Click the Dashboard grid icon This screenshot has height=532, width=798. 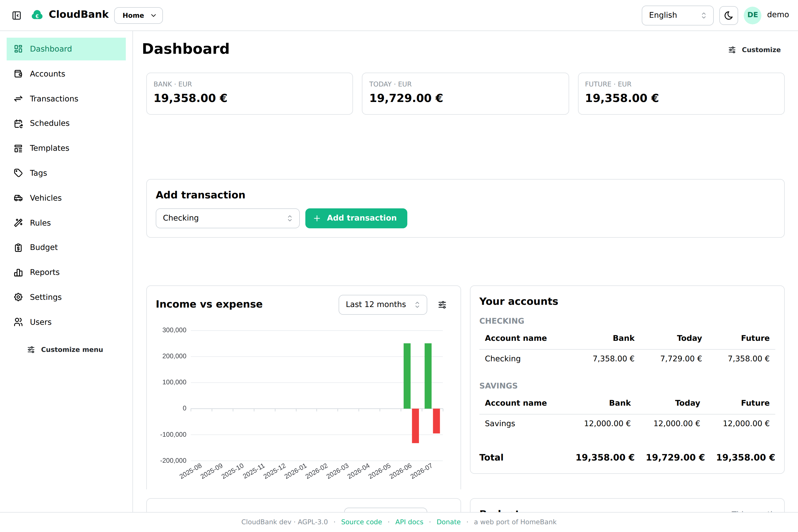[x=18, y=49]
